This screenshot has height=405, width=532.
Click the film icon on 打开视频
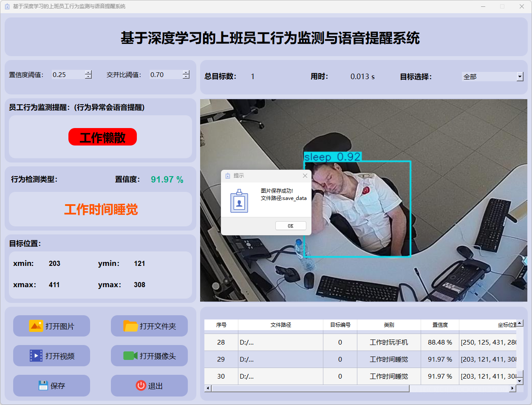(36, 356)
